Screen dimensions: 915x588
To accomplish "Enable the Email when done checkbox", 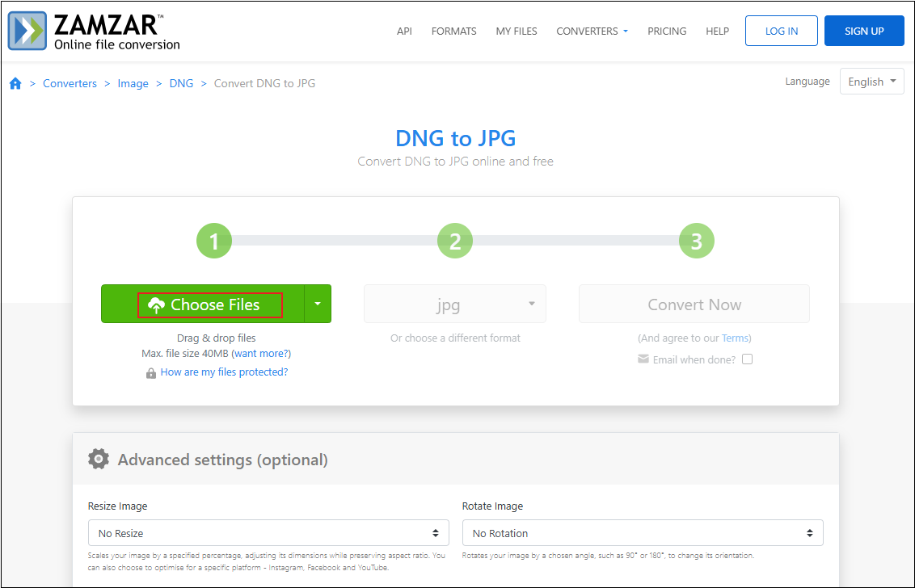I will pyautogui.click(x=747, y=359).
